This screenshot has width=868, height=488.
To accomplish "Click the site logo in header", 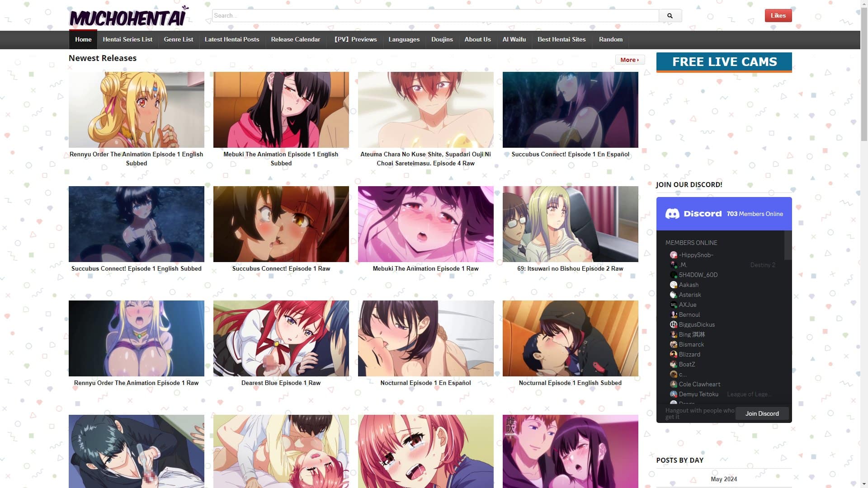I will click(129, 16).
